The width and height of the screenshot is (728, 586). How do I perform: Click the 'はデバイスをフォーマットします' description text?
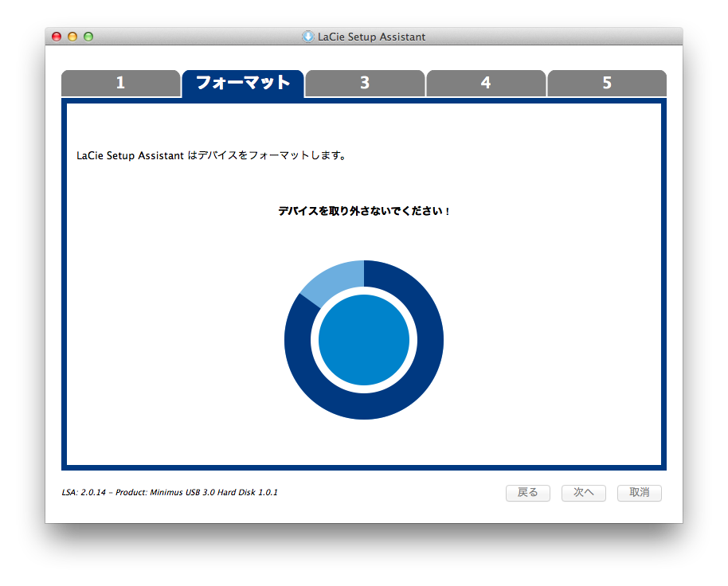pyautogui.click(x=267, y=155)
